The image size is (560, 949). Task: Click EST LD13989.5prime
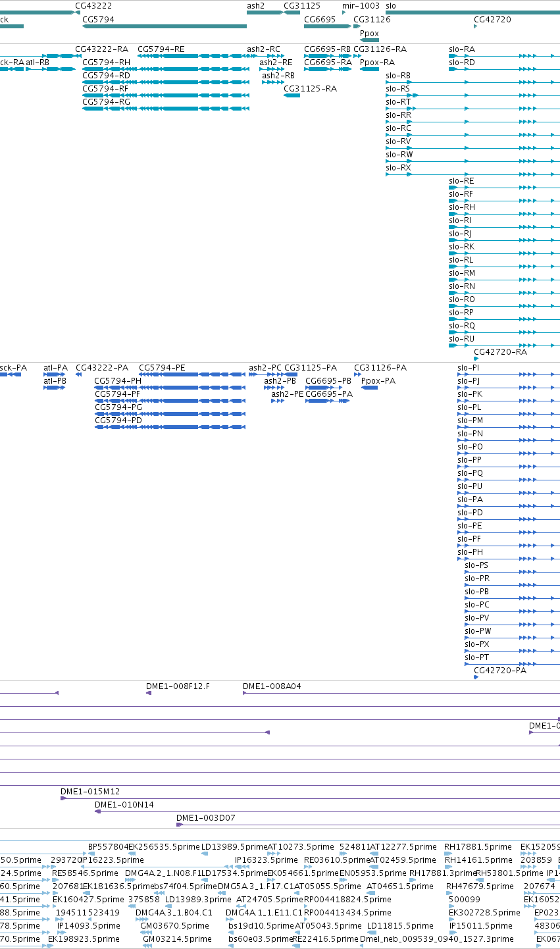click(234, 847)
